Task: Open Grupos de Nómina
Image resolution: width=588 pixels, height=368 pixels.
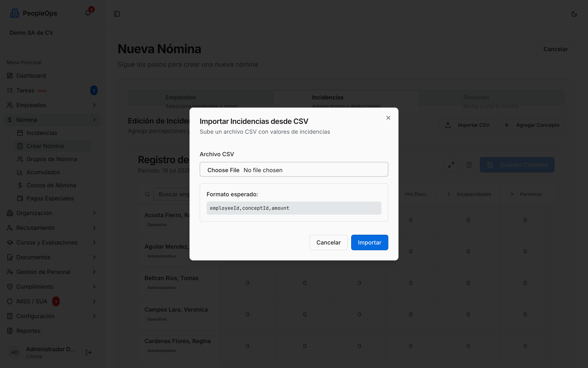Action: [51, 159]
